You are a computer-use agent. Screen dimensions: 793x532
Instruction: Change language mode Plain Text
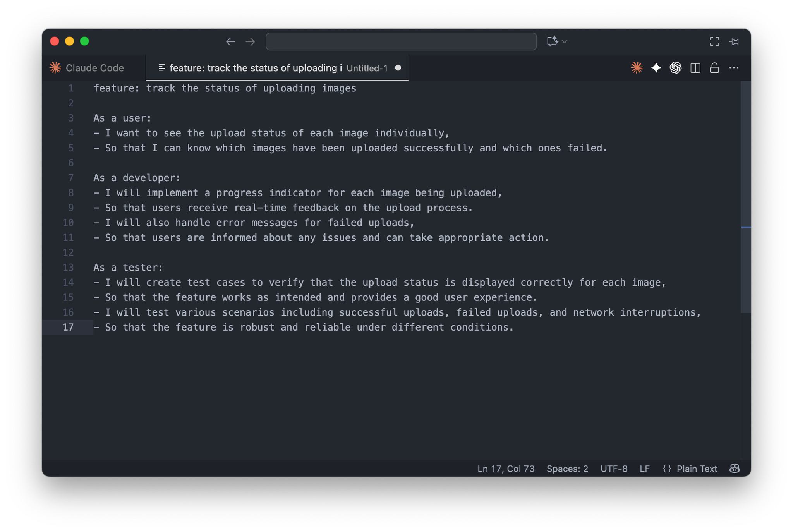click(697, 469)
